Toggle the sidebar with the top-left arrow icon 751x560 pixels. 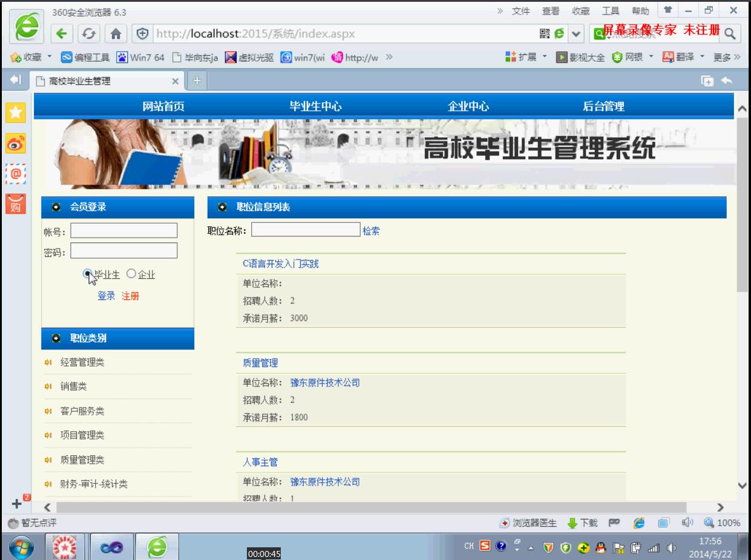[x=16, y=80]
